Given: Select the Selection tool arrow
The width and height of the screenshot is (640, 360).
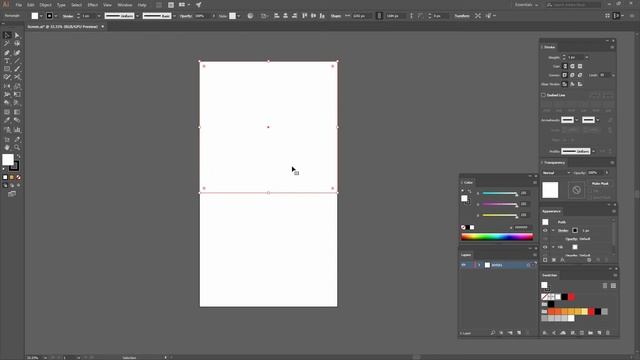Looking at the screenshot, I should coord(7,36).
